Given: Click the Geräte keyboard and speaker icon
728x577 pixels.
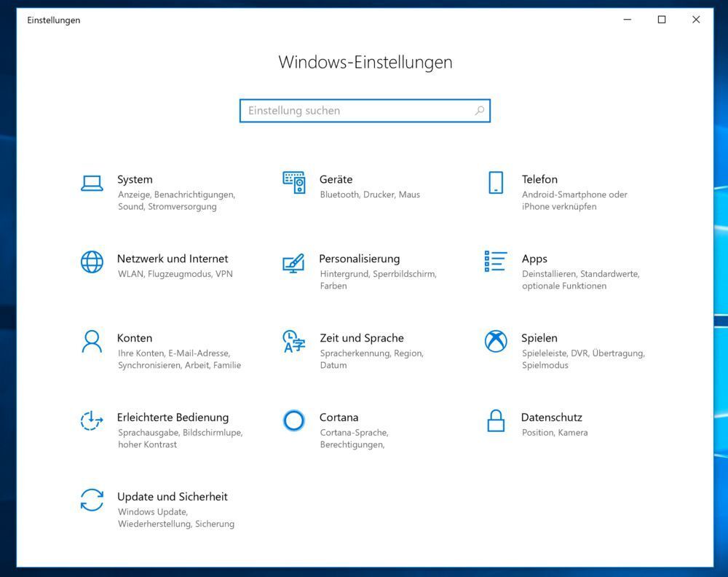Looking at the screenshot, I should (294, 183).
